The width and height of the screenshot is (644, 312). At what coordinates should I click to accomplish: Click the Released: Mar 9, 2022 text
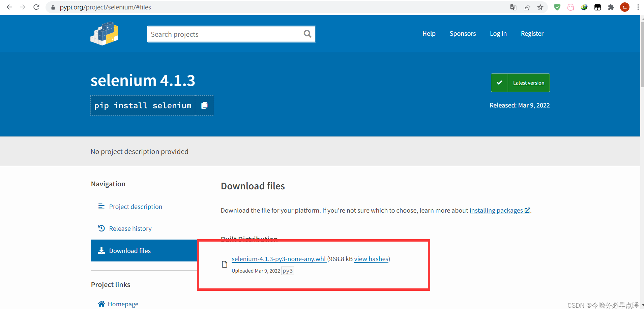520,105
